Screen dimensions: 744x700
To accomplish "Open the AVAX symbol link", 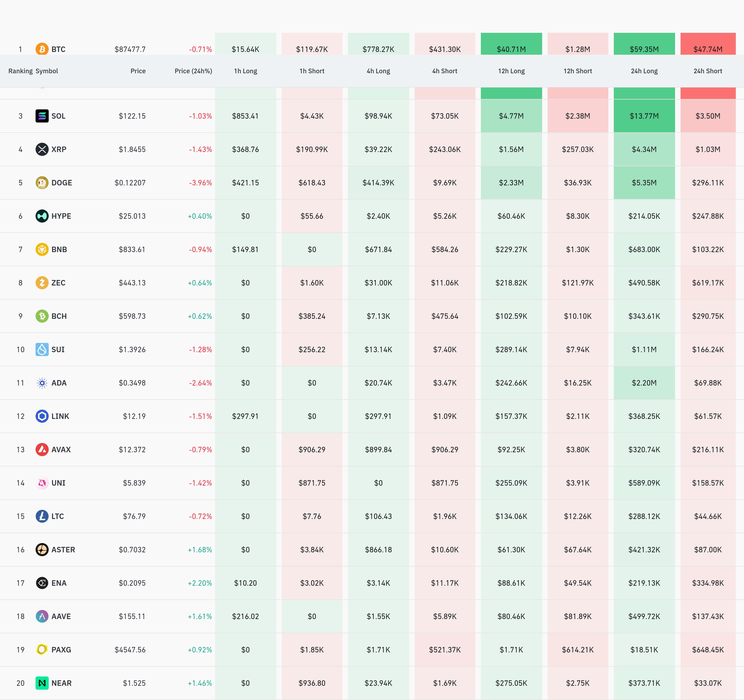I will point(61,449).
